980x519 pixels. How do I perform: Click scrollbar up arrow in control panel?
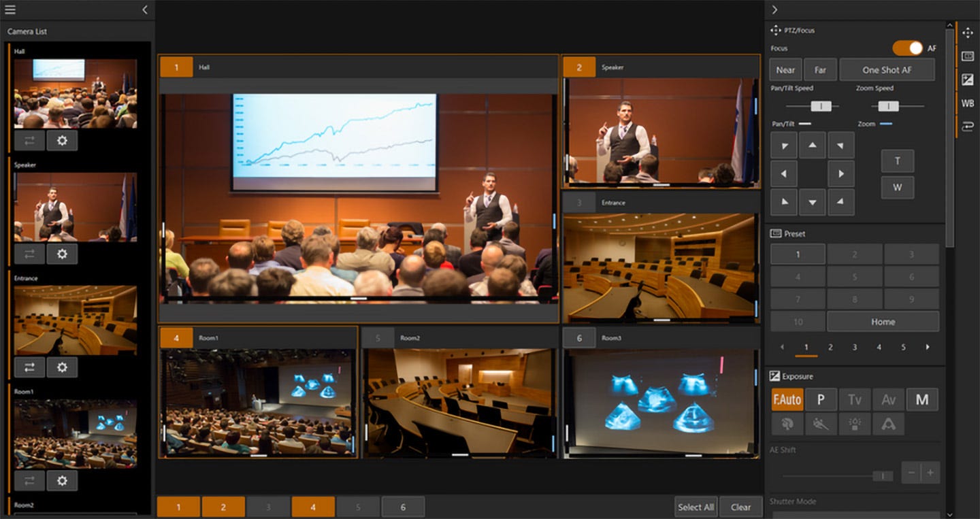coord(950,26)
